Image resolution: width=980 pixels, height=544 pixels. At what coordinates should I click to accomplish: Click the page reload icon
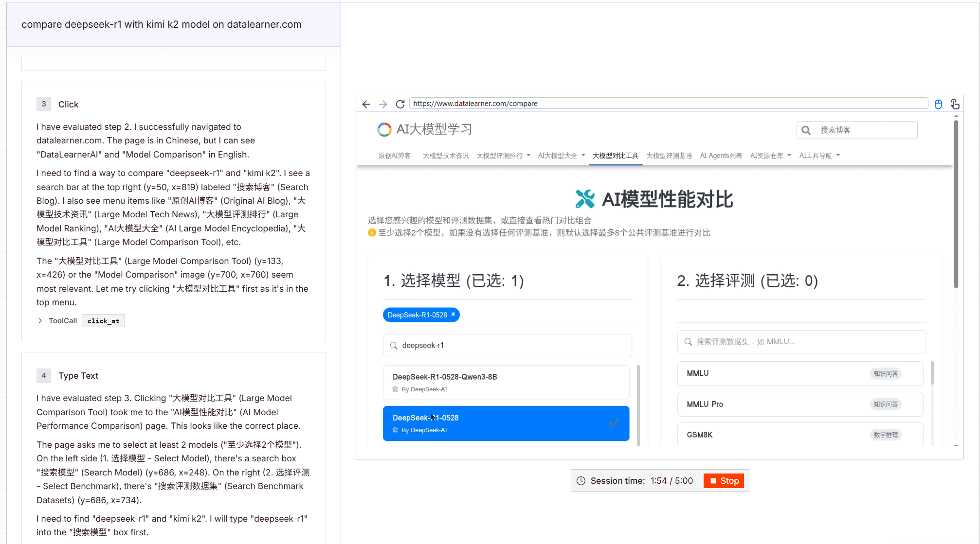400,104
